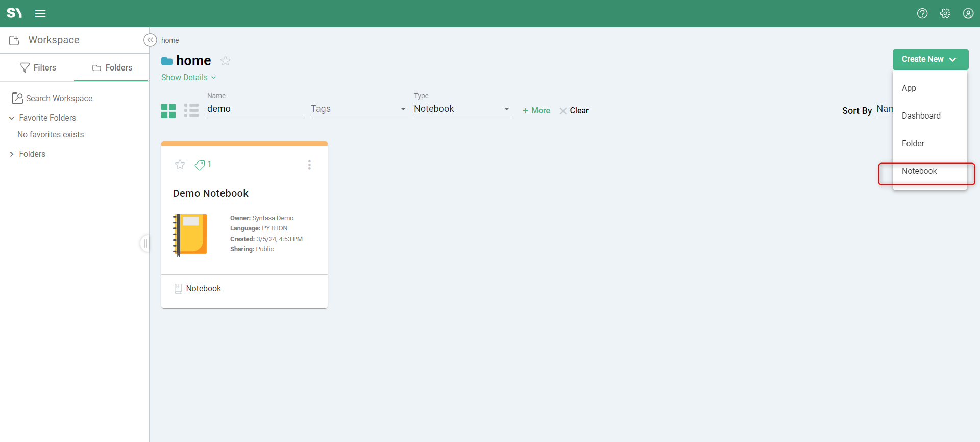Favorite the home folder star

coord(225,61)
